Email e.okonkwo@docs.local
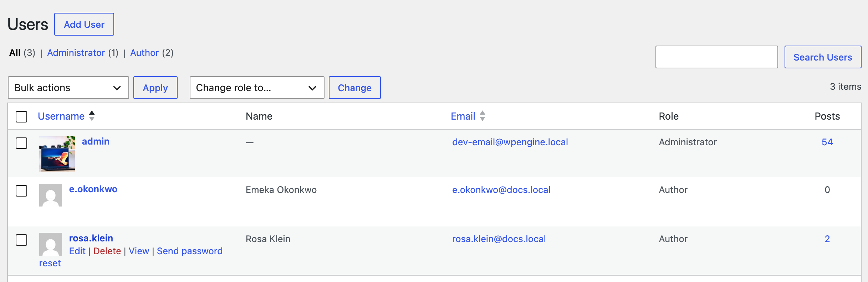 [501, 190]
